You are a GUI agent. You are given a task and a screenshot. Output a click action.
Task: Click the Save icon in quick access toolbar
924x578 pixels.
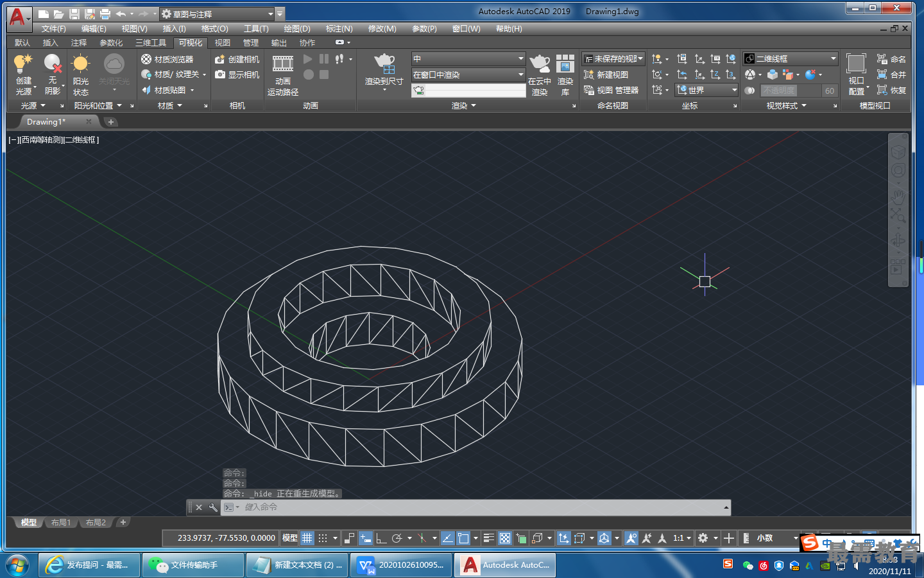click(x=74, y=13)
